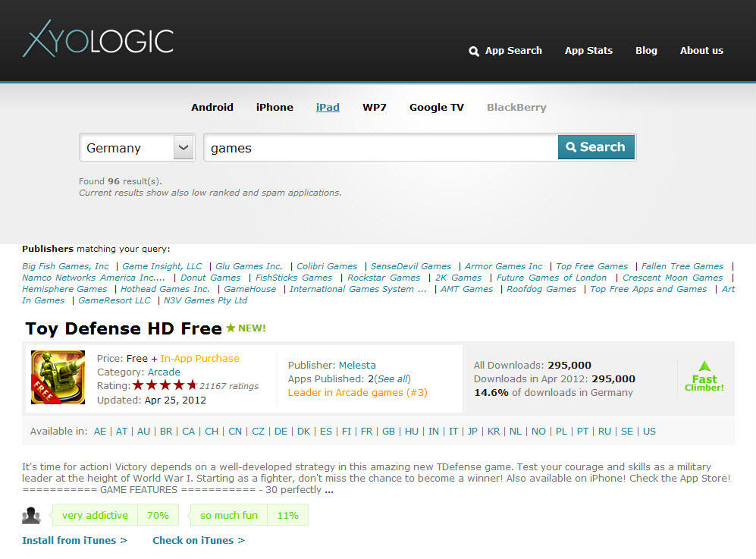
Task: Open publisher Namco Networks America Inc....
Action: pyautogui.click(x=93, y=278)
